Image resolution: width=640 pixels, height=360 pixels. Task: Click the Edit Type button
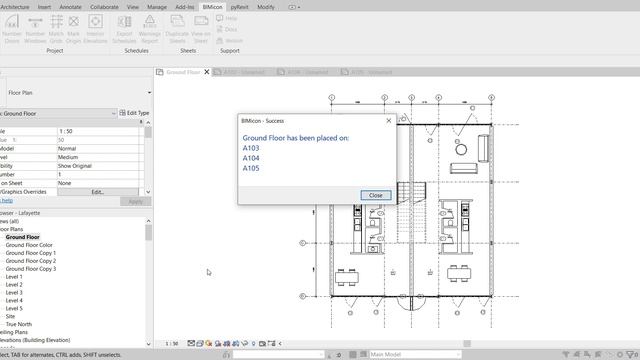134,113
